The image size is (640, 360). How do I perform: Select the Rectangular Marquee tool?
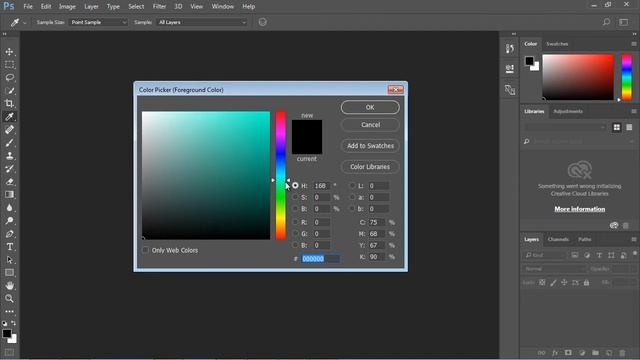click(x=9, y=65)
